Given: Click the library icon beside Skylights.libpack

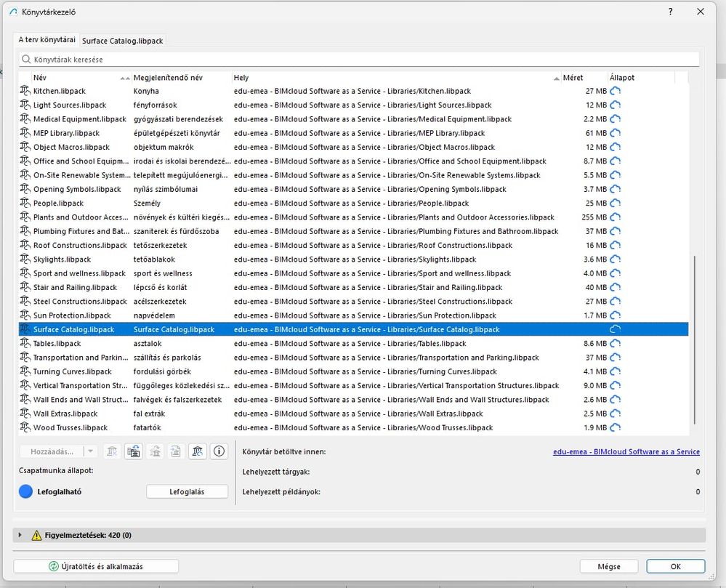Looking at the screenshot, I should tap(25, 259).
